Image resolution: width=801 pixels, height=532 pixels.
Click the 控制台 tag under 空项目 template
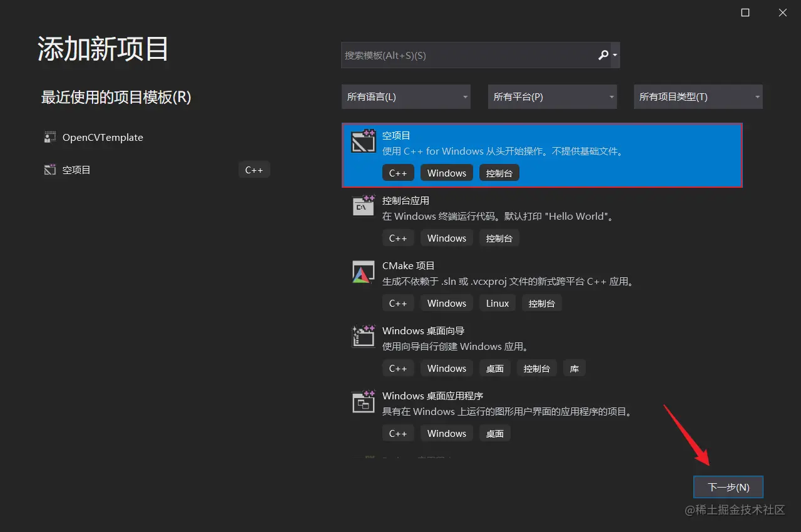coord(499,173)
